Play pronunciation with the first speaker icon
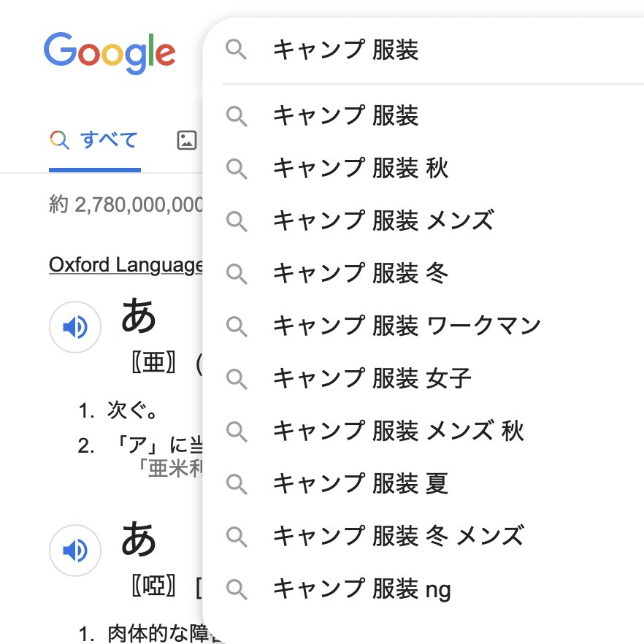 (x=74, y=327)
